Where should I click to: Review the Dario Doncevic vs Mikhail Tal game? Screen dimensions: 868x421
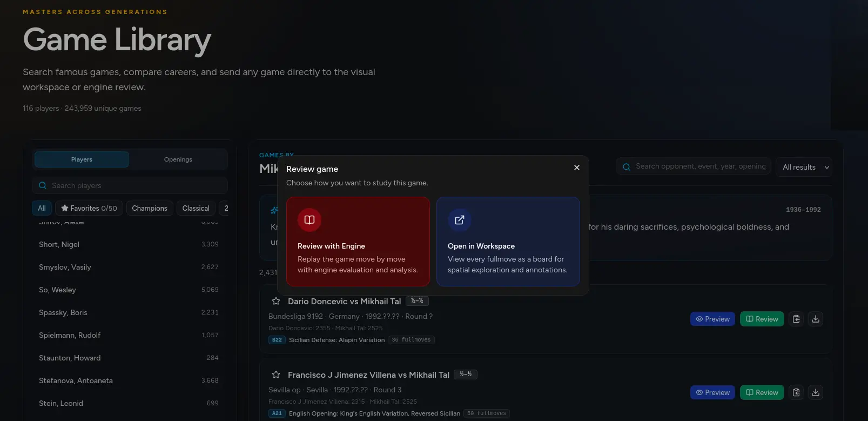coord(762,319)
